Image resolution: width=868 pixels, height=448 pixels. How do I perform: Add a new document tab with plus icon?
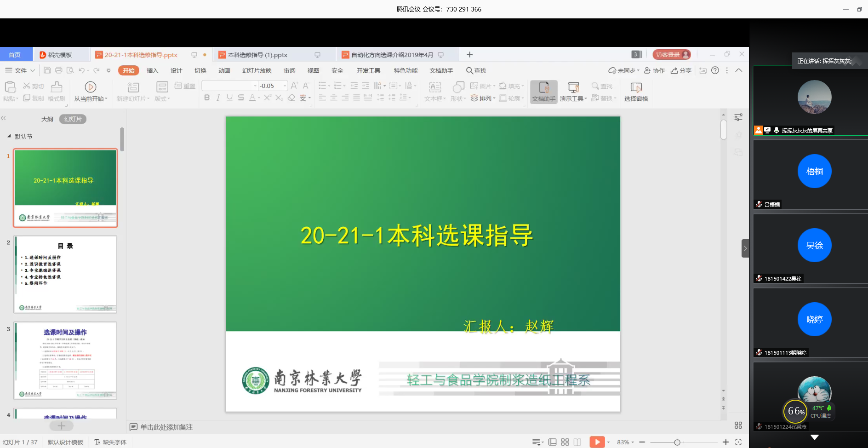pos(469,55)
